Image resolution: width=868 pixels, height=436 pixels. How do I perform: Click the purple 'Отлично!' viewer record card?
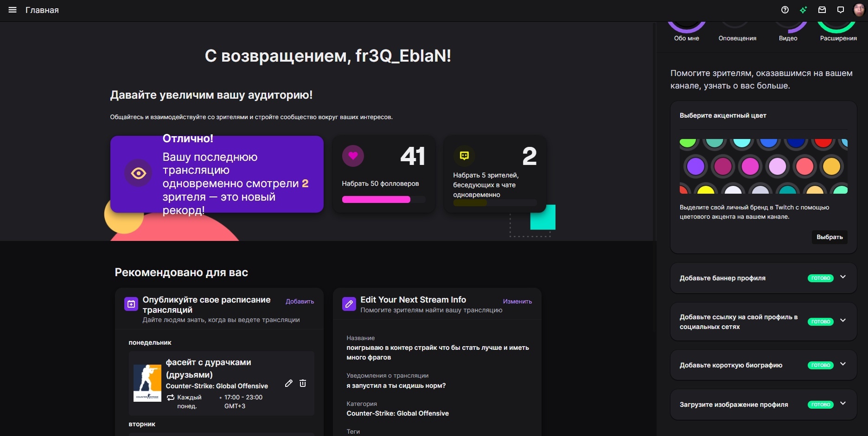[x=217, y=174]
